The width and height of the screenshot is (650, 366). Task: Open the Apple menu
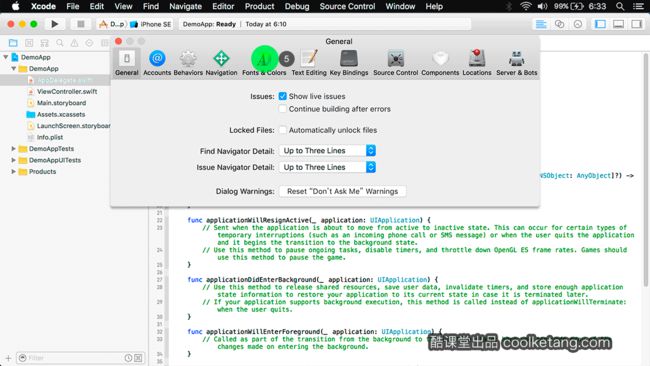tap(15, 6)
